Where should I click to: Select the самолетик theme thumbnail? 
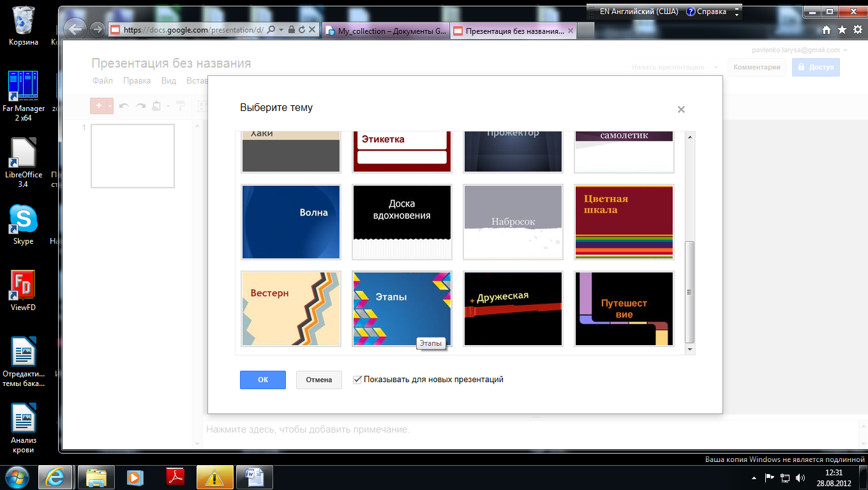click(x=624, y=152)
